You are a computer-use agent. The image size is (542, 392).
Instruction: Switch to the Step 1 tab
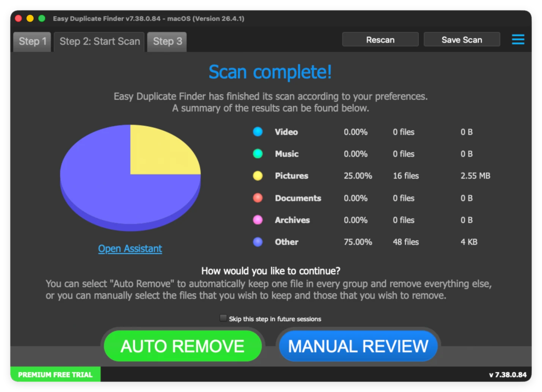click(32, 41)
